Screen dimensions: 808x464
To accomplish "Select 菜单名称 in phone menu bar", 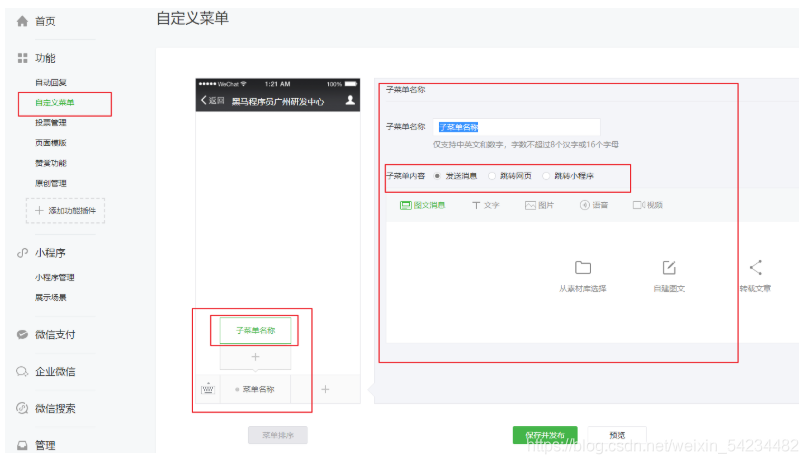I will click(x=256, y=389).
